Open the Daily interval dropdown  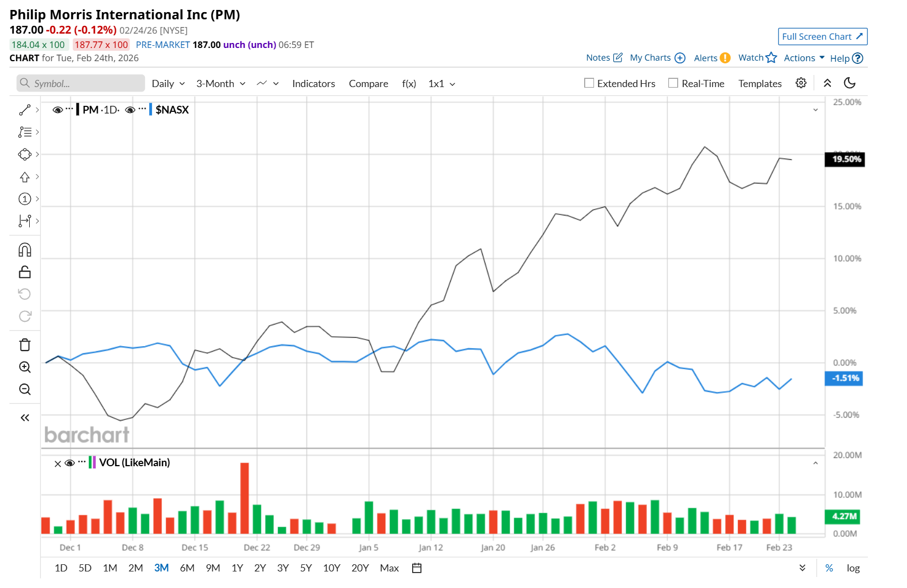coord(168,84)
